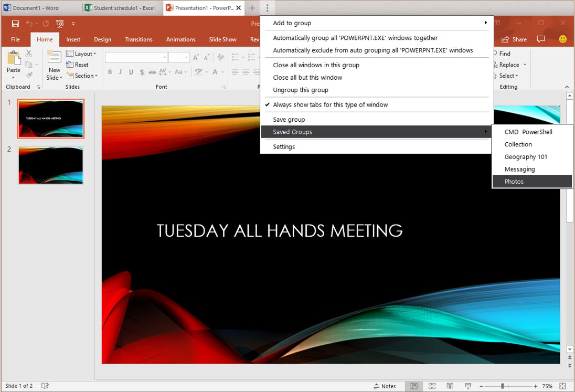
Task: Open Change Case Aa dropdown
Action: coord(179,72)
